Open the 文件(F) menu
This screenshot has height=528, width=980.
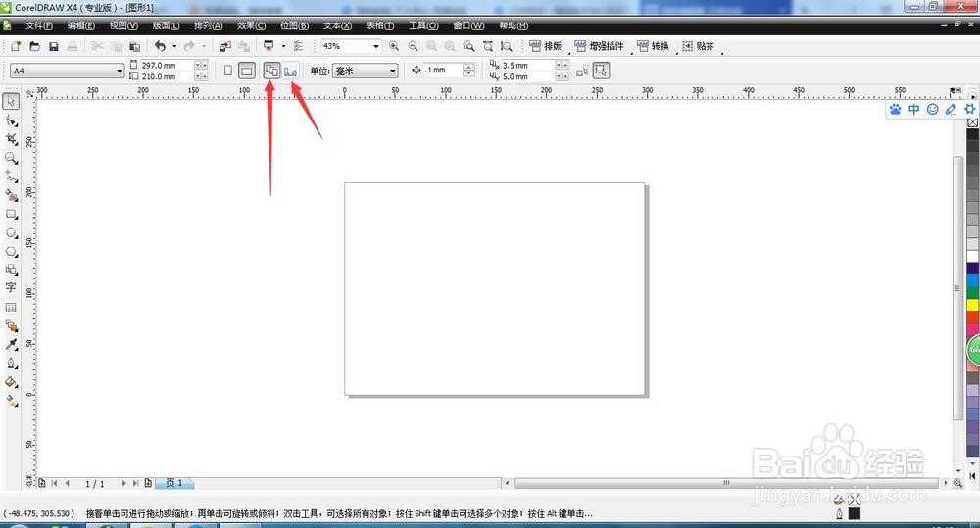coord(39,25)
